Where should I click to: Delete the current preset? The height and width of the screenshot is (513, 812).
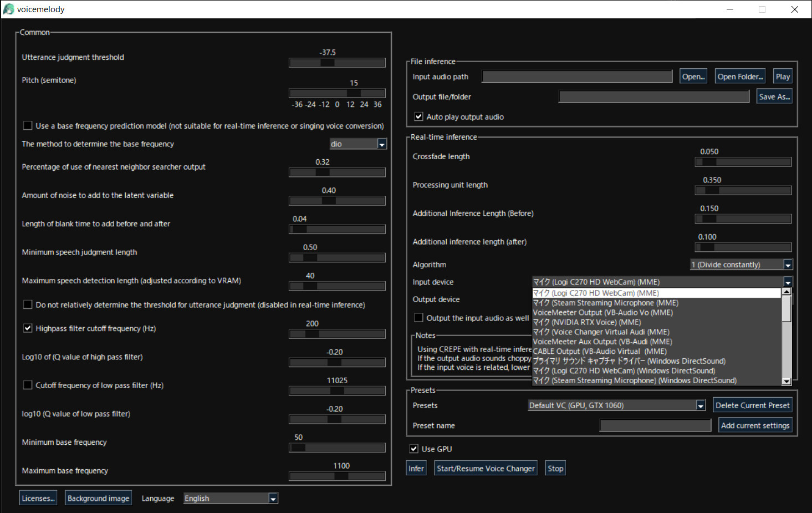coord(752,405)
